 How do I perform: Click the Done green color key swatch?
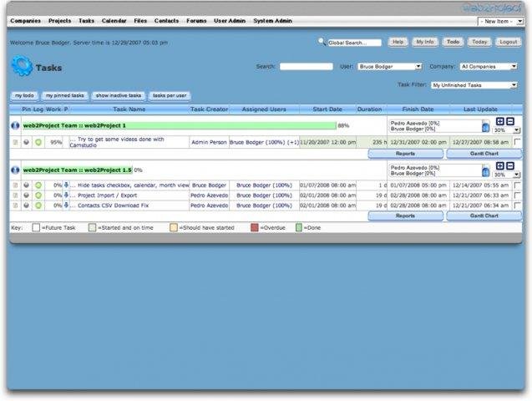299,227
